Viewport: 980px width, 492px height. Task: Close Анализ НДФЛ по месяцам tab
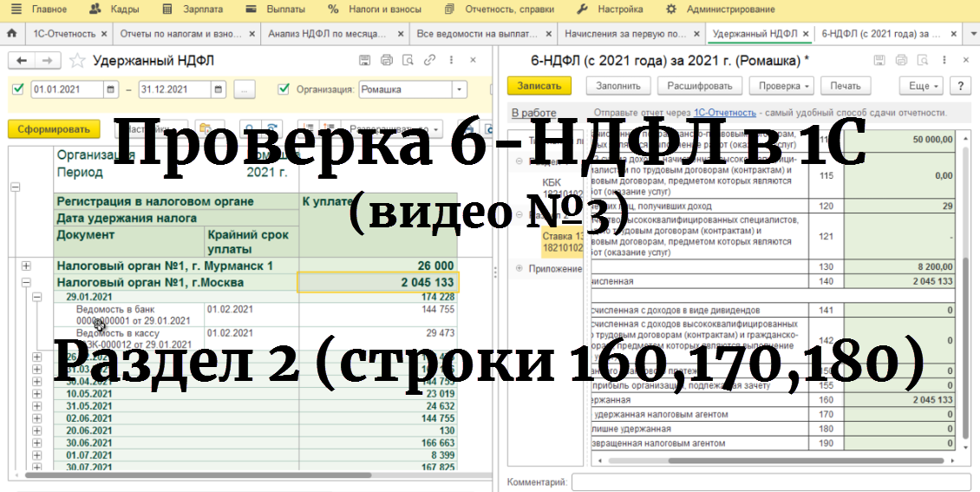tap(400, 34)
